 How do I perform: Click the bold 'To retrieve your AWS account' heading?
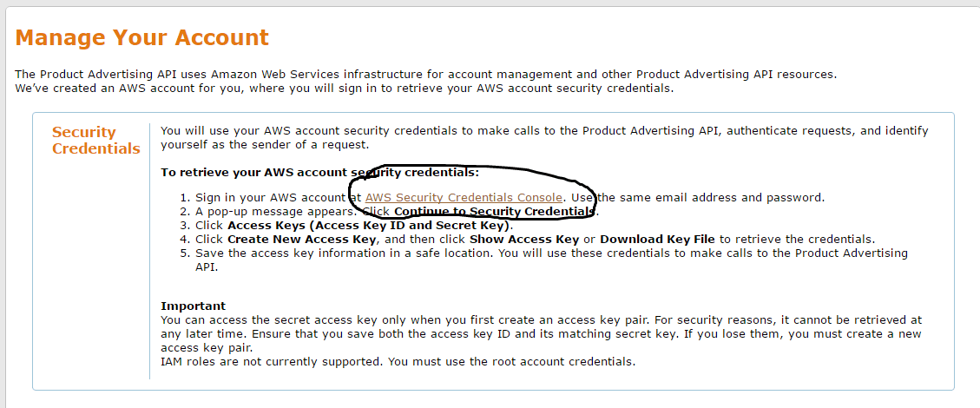point(319,173)
